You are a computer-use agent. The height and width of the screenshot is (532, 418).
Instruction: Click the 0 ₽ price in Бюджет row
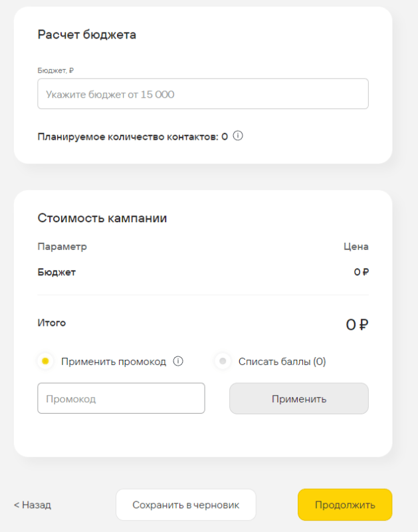point(361,272)
